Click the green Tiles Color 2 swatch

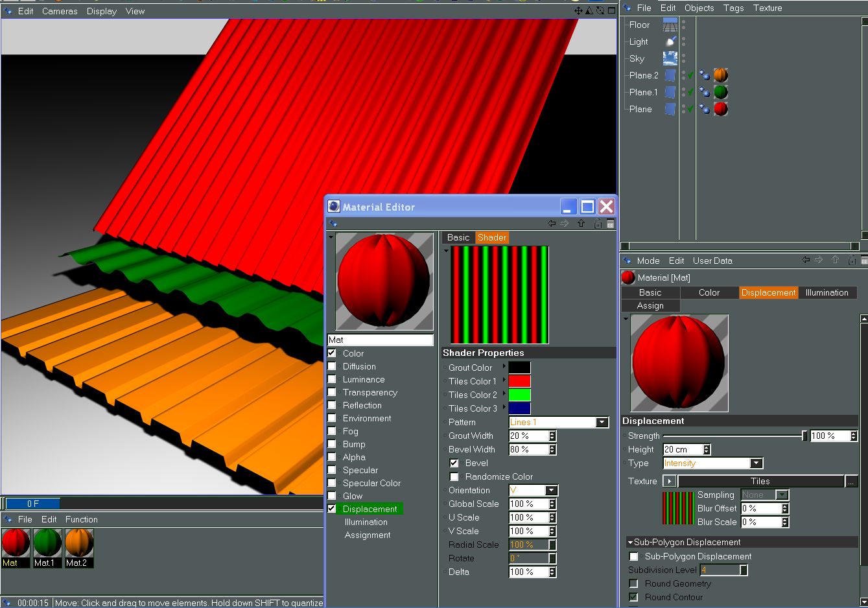pyautogui.click(x=520, y=395)
